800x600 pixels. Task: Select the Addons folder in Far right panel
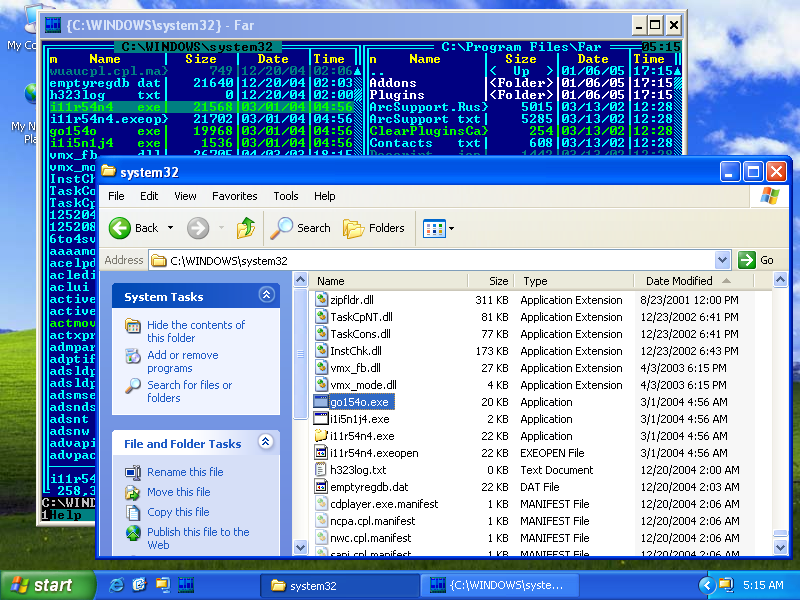[393, 83]
